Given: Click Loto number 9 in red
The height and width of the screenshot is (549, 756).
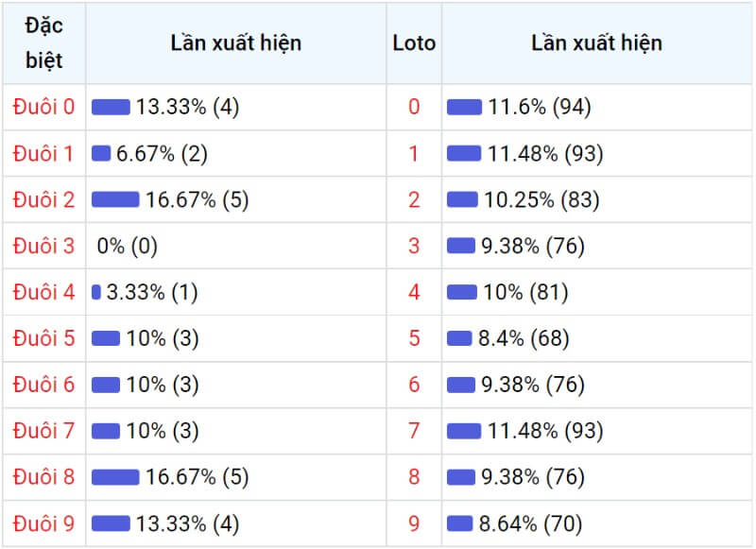Looking at the screenshot, I should coord(414,523).
